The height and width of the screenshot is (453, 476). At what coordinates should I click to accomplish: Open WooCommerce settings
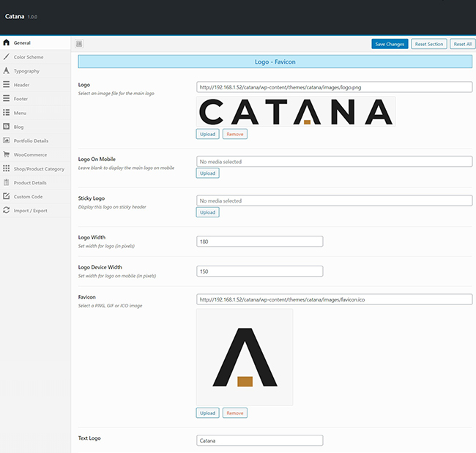35,154
